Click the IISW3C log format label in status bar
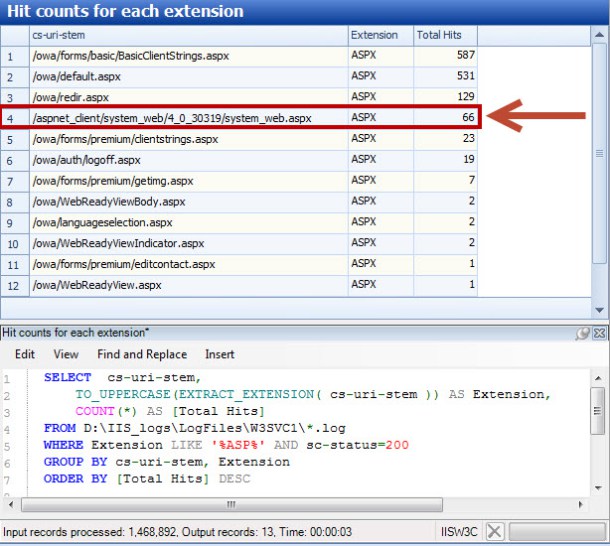Image resolution: width=610 pixels, height=546 pixels. coord(459,532)
